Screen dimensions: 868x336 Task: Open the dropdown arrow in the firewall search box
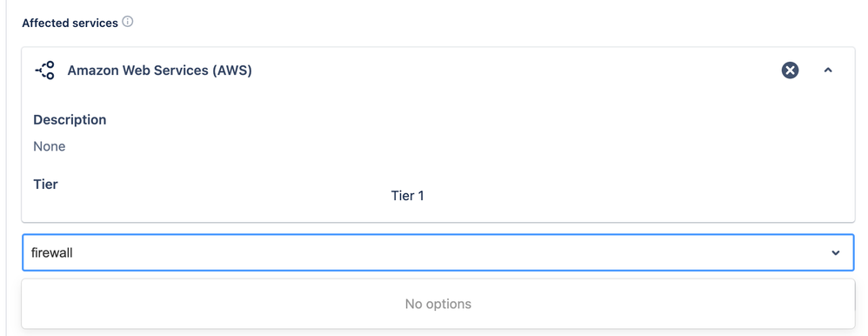point(835,252)
